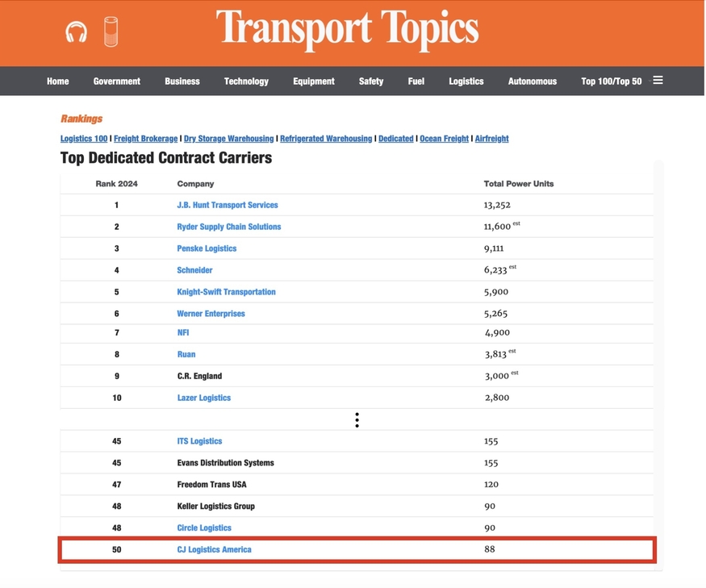Click the Rank 2024 column header
706x588 pixels.
click(117, 184)
